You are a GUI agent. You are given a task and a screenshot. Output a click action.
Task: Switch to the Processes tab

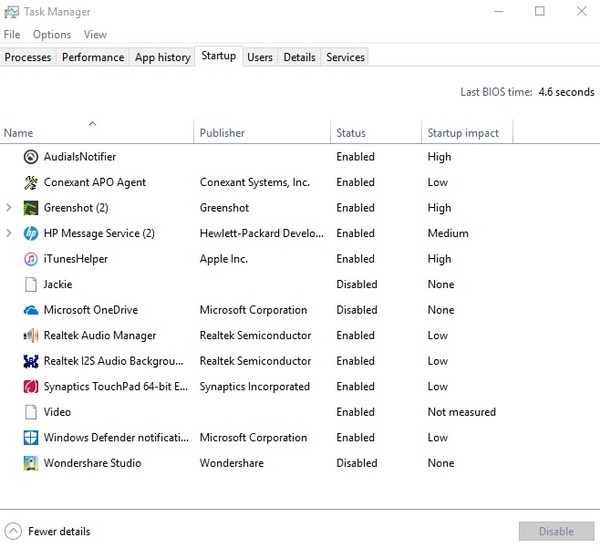click(x=28, y=57)
